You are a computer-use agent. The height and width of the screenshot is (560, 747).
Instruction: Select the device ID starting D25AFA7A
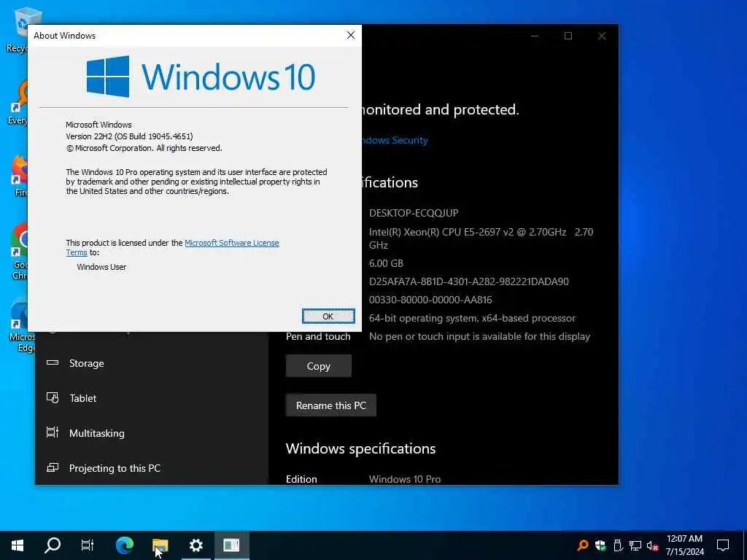coord(469,281)
